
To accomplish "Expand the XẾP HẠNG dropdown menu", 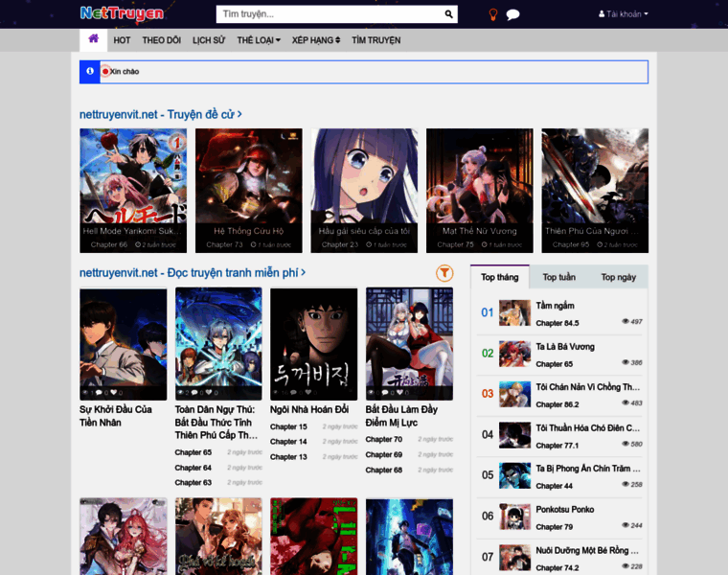I will click(x=316, y=40).
